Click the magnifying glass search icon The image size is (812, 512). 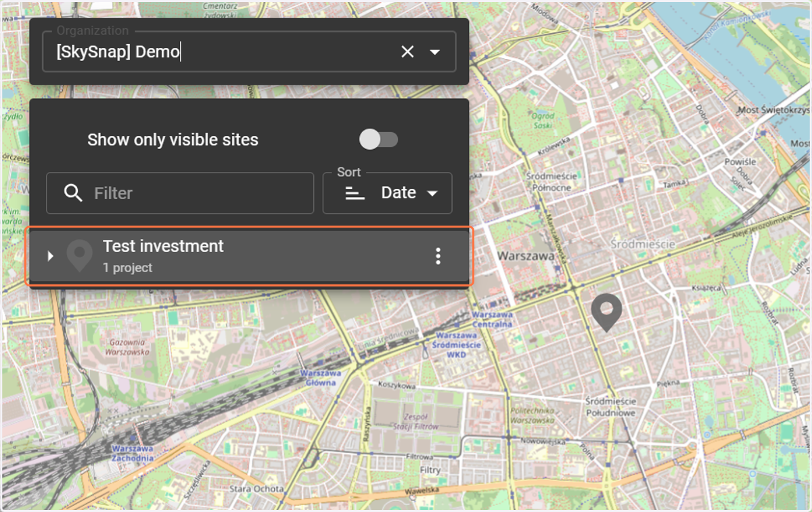(73, 193)
